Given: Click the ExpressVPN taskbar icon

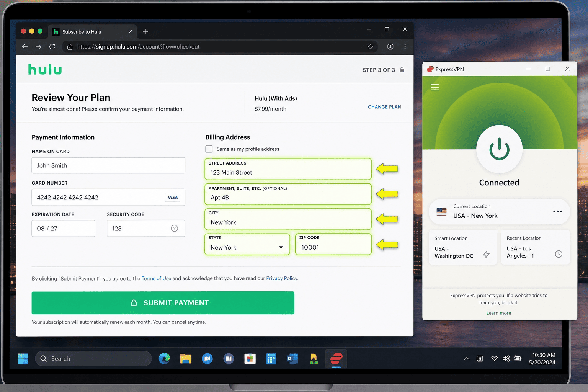Looking at the screenshot, I should [336, 359].
